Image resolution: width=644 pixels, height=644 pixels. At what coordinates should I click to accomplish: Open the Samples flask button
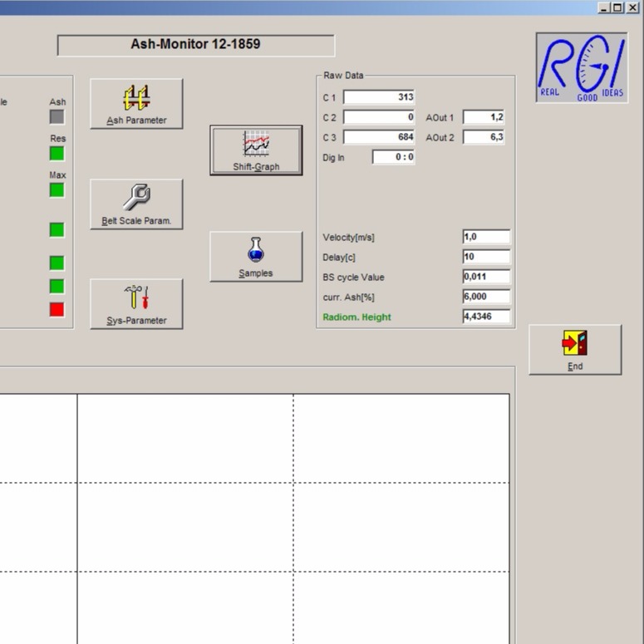click(256, 256)
